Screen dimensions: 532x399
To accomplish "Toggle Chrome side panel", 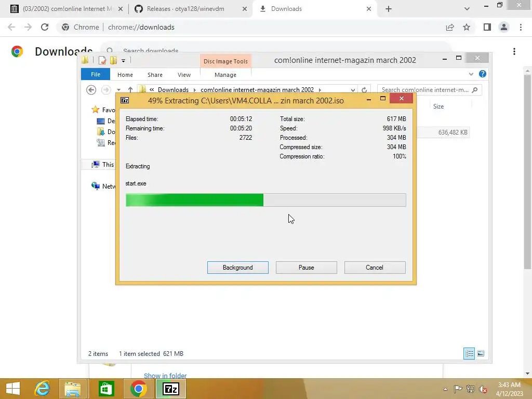I will [487, 27].
